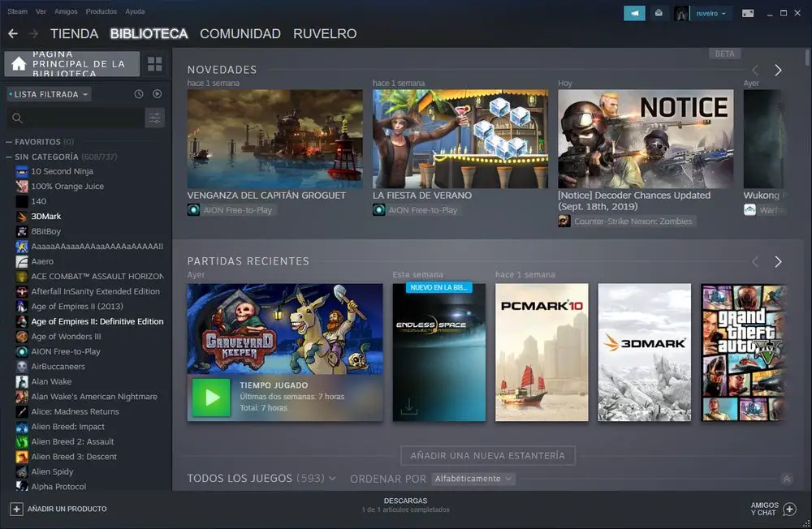Collapse the Favoritos category

tap(9, 142)
